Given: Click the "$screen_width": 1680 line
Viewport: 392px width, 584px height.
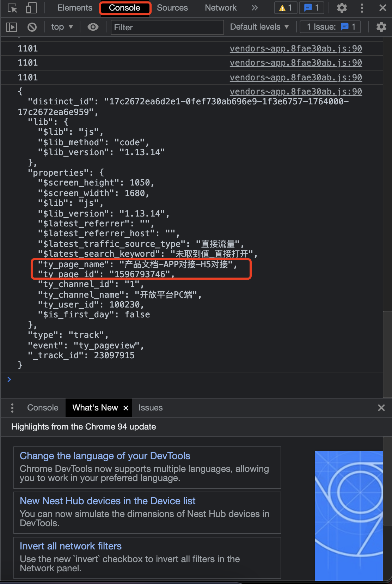Looking at the screenshot, I should 94,193.
